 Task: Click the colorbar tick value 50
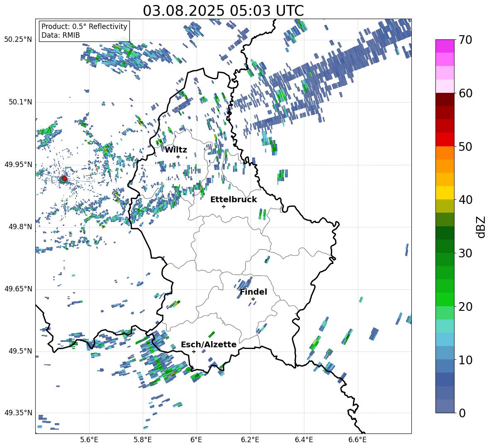pyautogui.click(x=465, y=147)
